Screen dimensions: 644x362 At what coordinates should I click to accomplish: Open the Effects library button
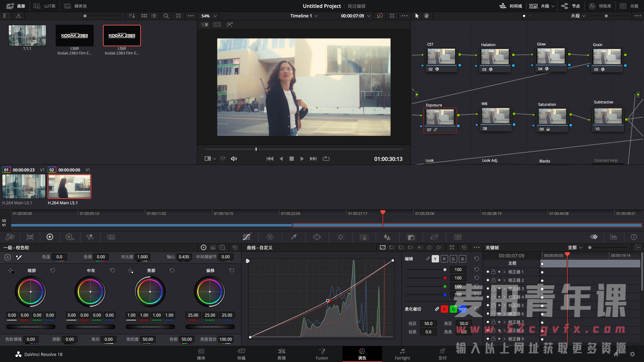pyautogui.click(x=600, y=6)
